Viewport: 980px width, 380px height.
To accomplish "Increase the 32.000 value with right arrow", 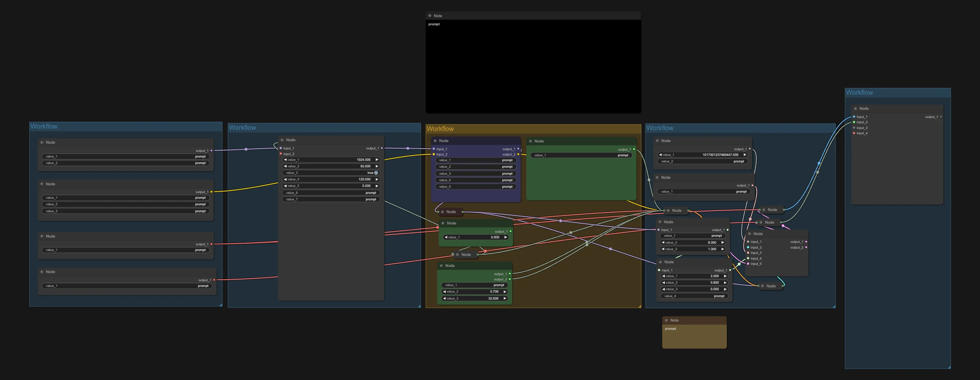I will (505, 298).
